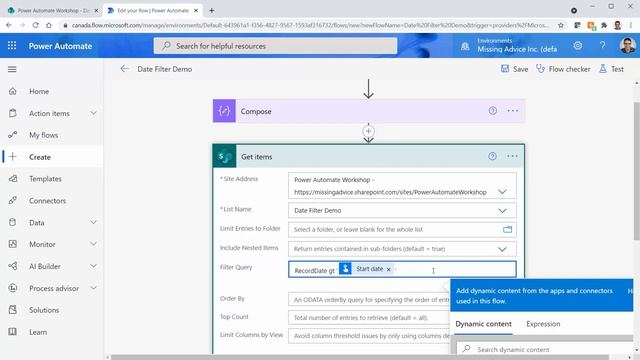The width and height of the screenshot is (640, 360).
Task: Click the browser address bar URL
Action: (310, 25)
